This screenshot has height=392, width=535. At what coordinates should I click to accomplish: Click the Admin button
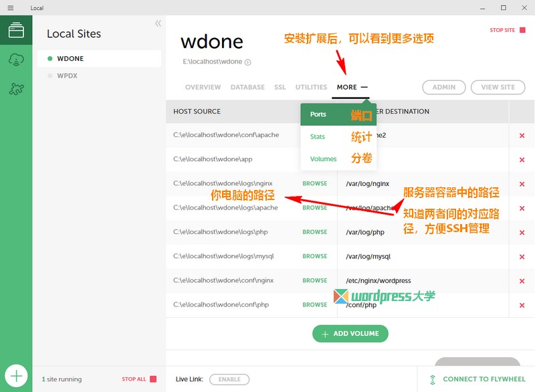click(444, 87)
